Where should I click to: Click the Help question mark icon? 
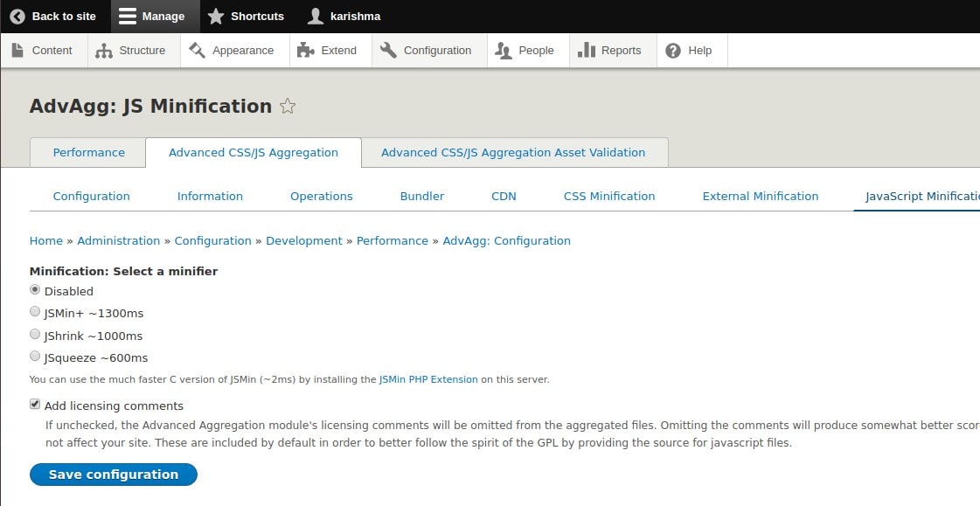(673, 51)
